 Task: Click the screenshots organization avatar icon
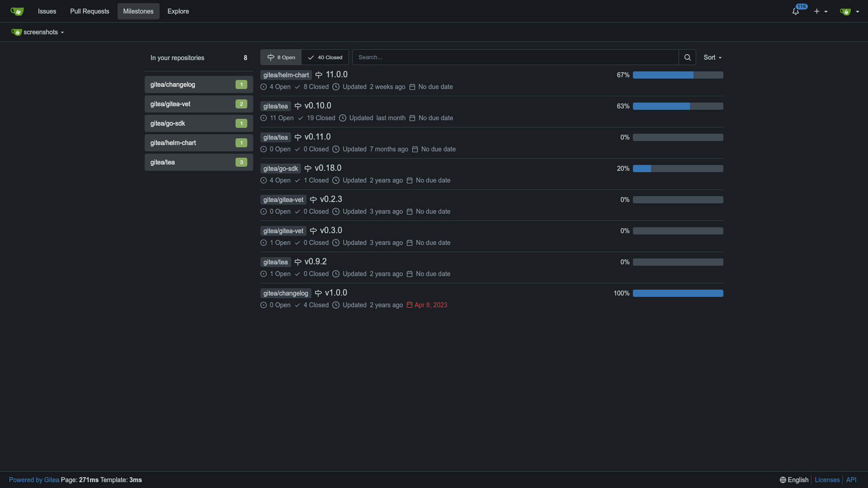[x=16, y=32]
